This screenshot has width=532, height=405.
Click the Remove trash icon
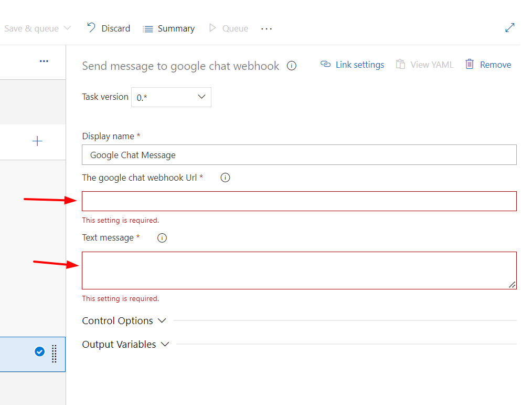click(x=470, y=64)
